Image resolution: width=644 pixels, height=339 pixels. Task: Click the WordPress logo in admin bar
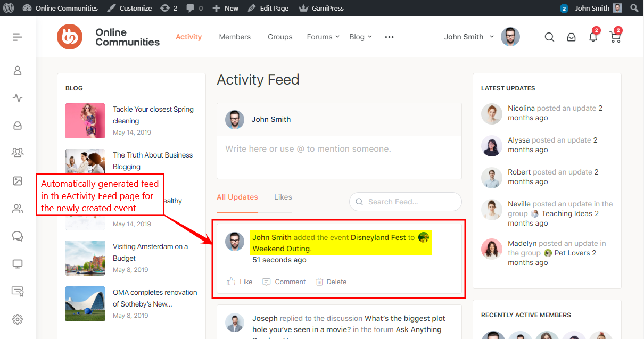tap(9, 8)
